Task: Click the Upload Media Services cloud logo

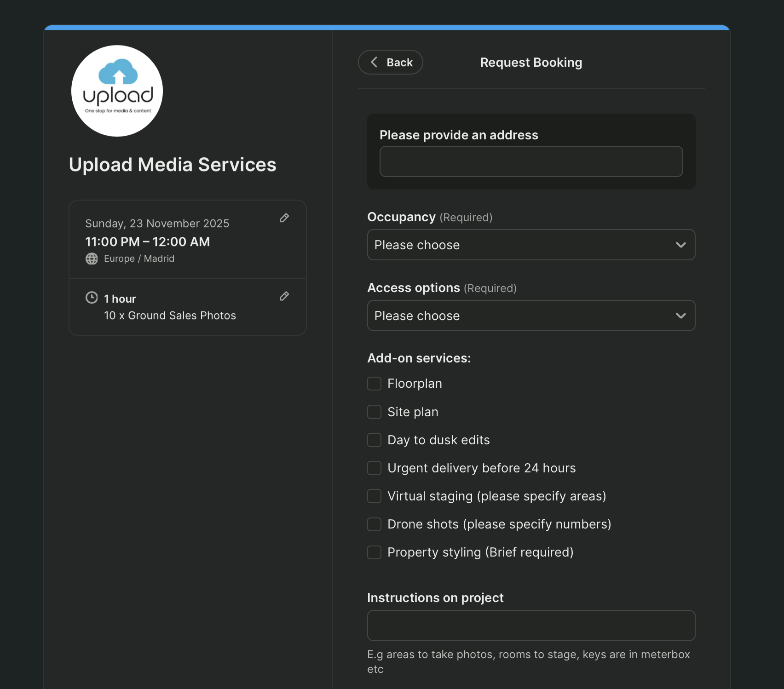Action: point(116,90)
